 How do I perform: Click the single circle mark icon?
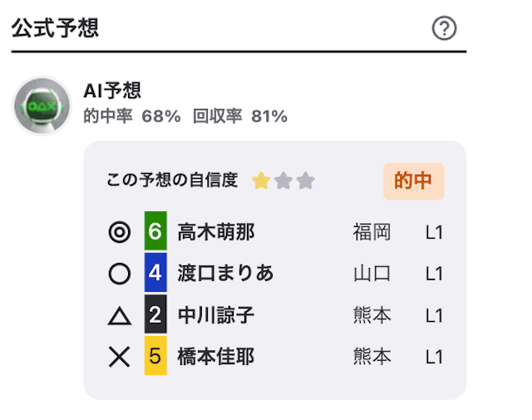(120, 274)
